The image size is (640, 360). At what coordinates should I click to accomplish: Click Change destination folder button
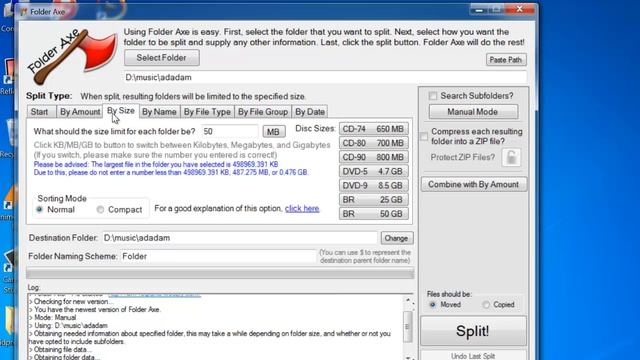pos(397,238)
